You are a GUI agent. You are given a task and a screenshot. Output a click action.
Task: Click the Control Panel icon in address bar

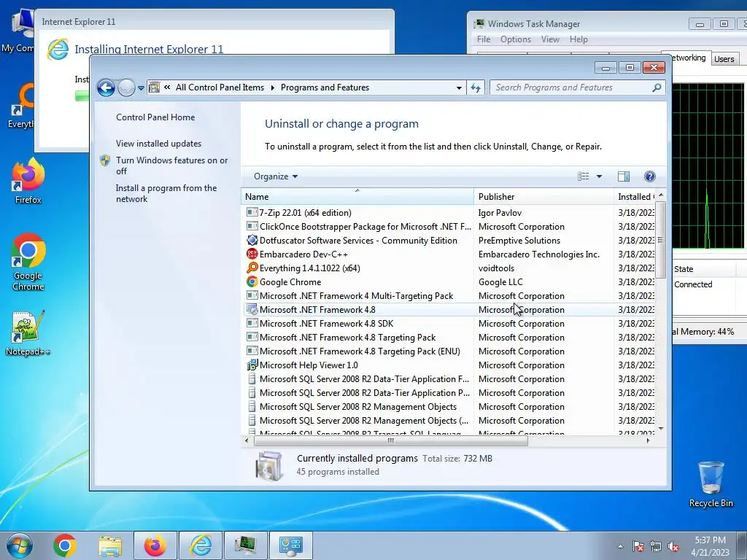pyautogui.click(x=155, y=87)
